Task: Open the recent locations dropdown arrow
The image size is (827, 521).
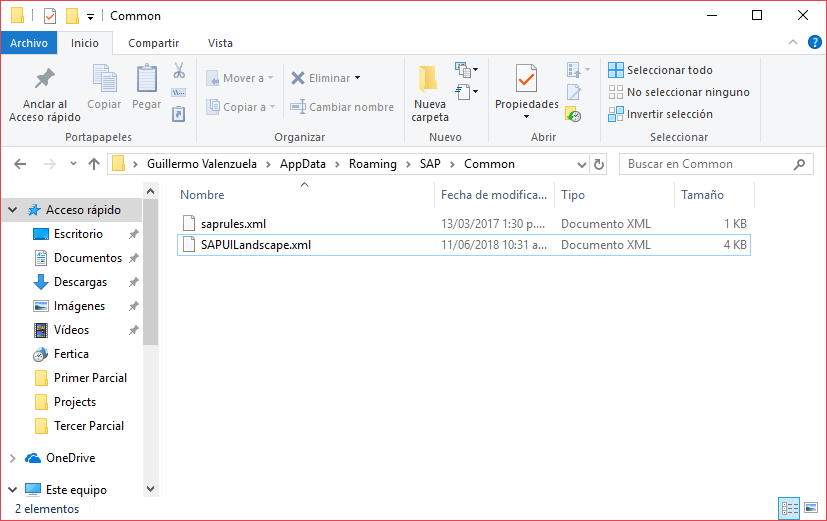Action: pos(73,164)
